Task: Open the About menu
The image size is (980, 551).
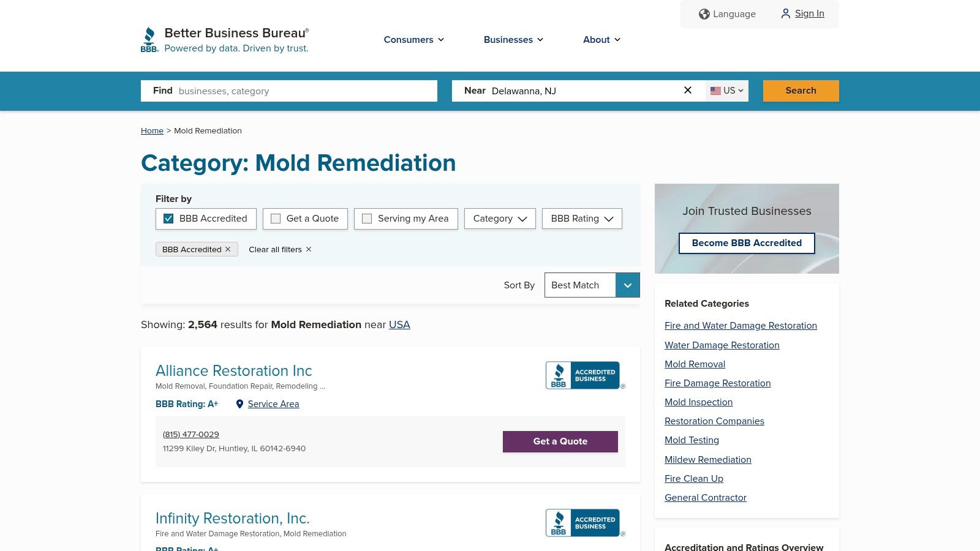Action: [x=601, y=40]
